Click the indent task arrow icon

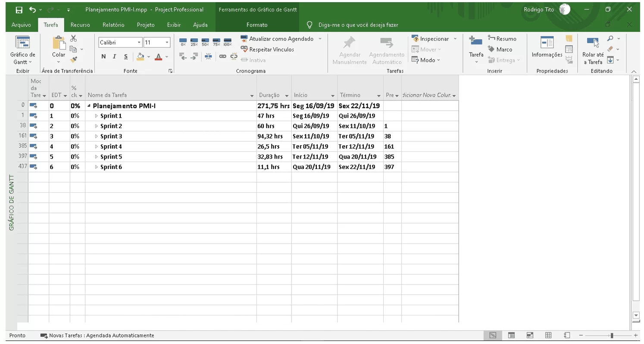coord(194,56)
